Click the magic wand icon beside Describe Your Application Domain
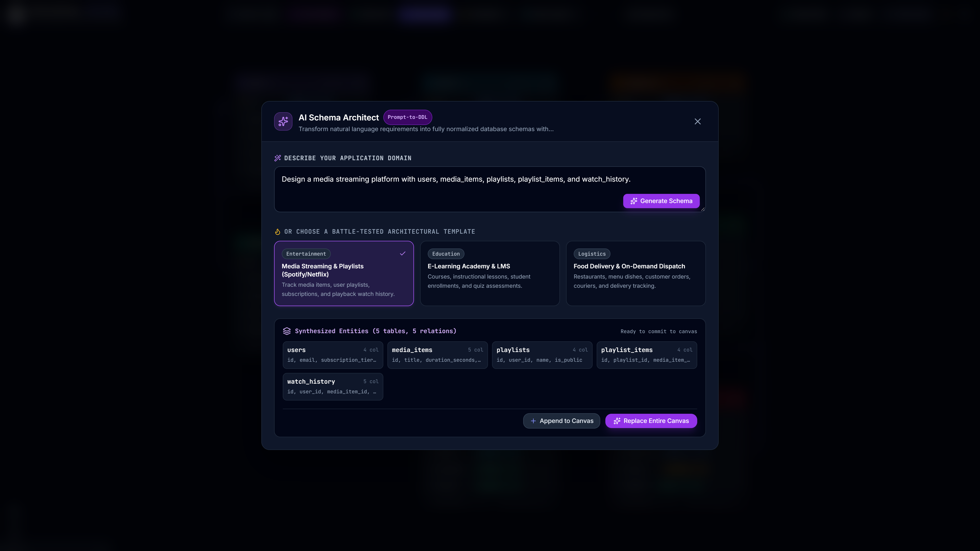Screen dimensions: 980x551 click(278, 158)
